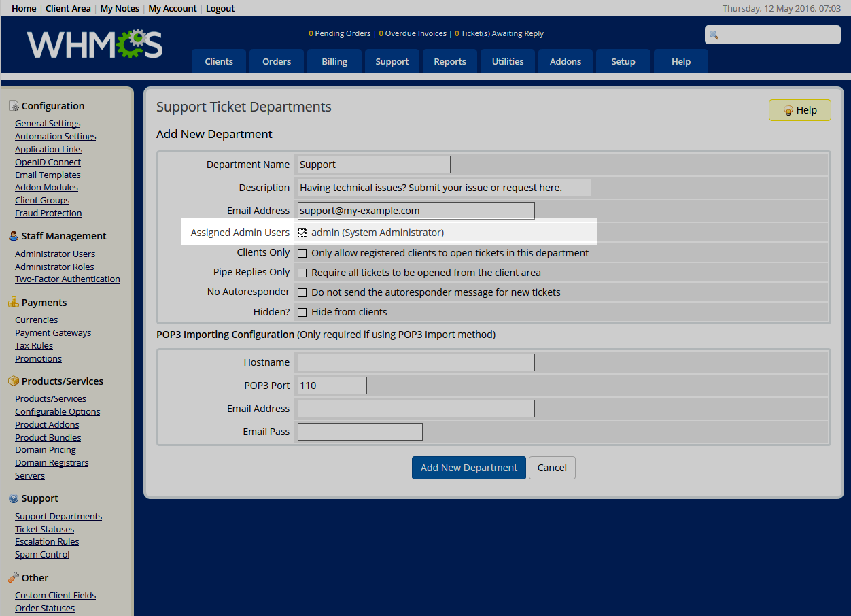Viewport: 851px width, 616px height.
Task: Open Addon Modules sidebar link
Action: 46,188
